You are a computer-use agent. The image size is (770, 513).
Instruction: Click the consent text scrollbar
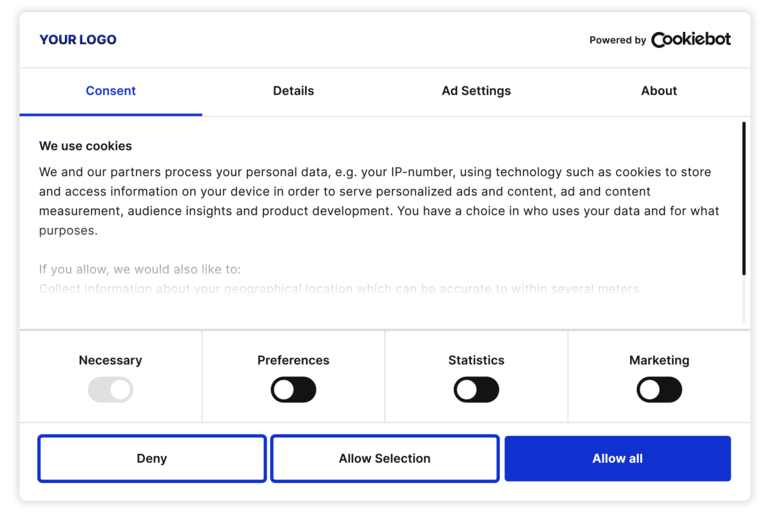(x=744, y=199)
